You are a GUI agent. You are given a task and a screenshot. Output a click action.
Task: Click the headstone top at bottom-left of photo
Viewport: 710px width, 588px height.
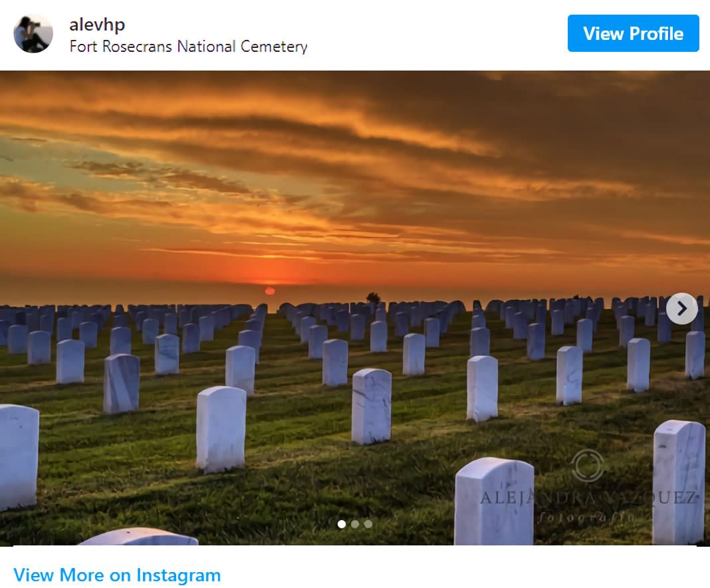[x=138, y=536]
